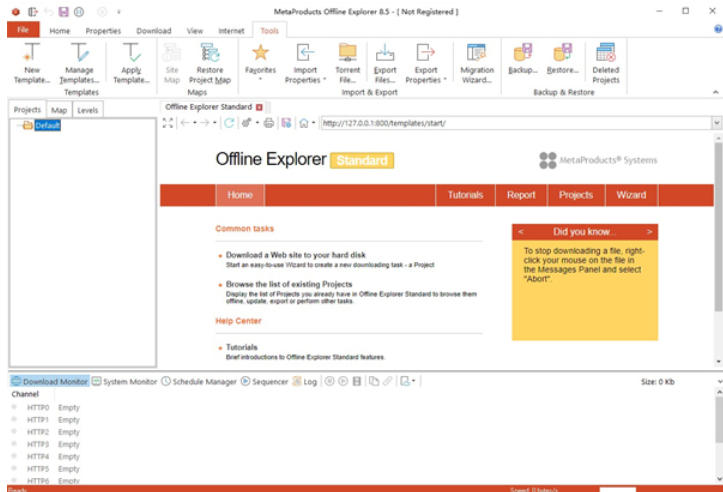
Task: Select the Default project folder
Action: (x=47, y=125)
